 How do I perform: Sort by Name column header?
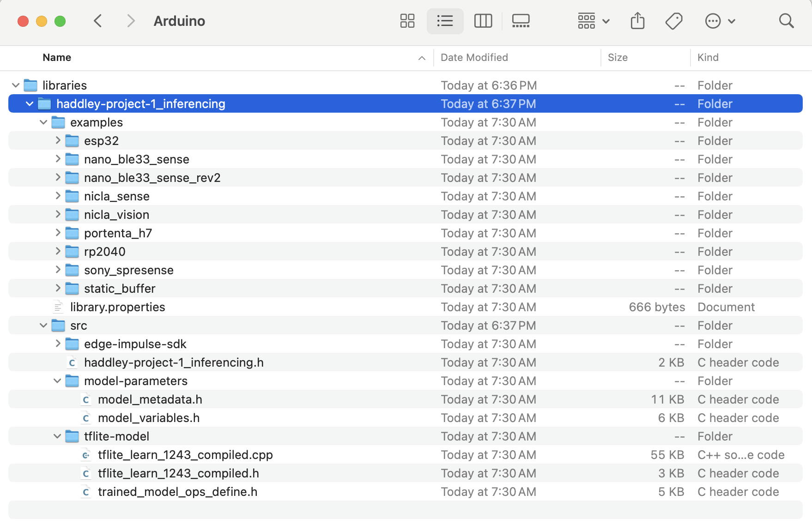(57, 58)
